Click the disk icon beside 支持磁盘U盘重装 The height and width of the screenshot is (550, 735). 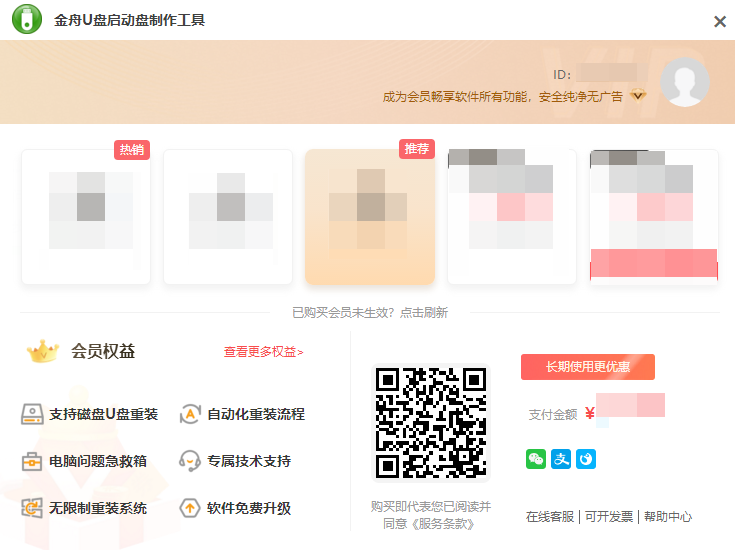pyautogui.click(x=32, y=414)
